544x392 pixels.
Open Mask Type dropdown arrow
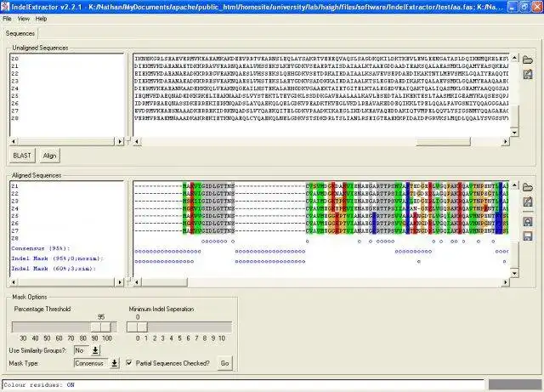[x=114, y=363]
